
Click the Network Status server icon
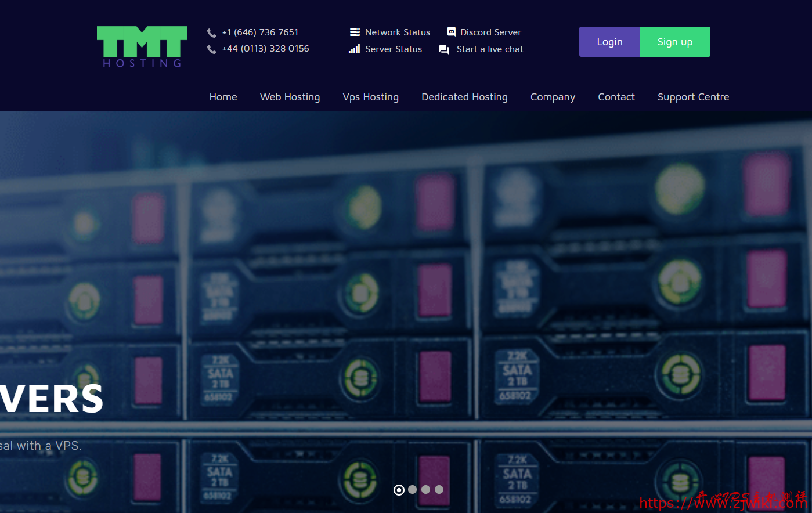pyautogui.click(x=355, y=32)
